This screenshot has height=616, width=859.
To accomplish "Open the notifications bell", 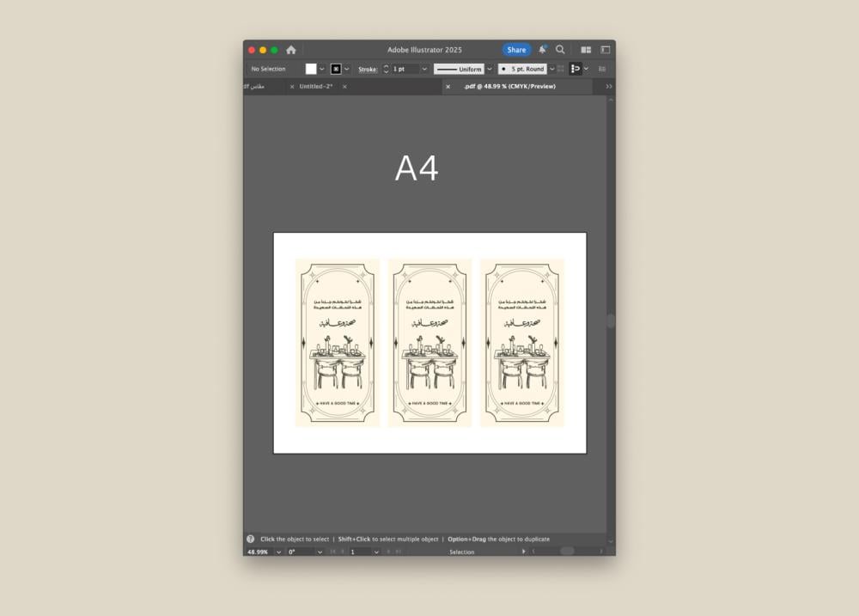I will click(542, 50).
